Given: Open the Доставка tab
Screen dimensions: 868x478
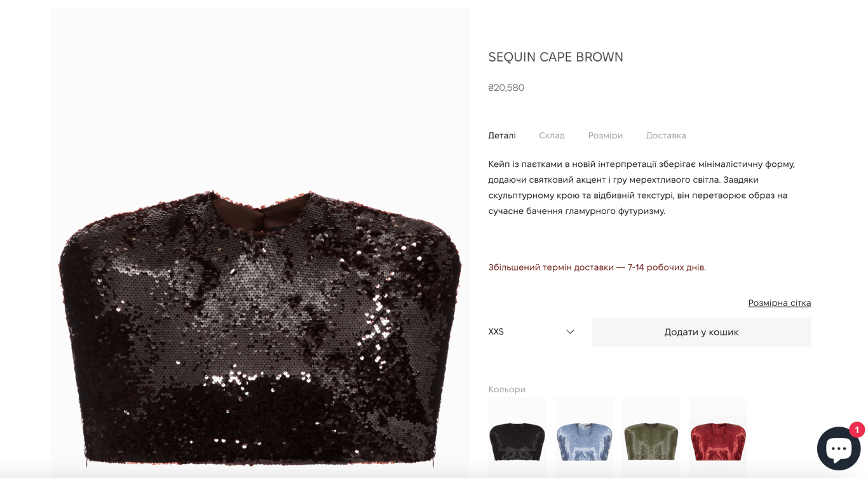Looking at the screenshot, I should coord(666,135).
